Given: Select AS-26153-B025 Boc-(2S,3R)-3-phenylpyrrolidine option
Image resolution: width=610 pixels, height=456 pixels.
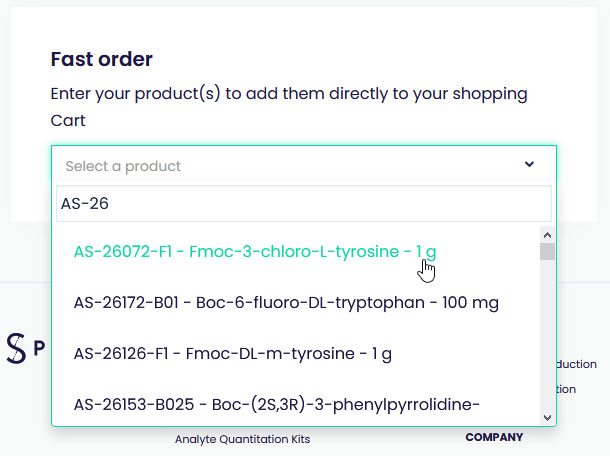Looking at the screenshot, I should pyautogui.click(x=277, y=405).
